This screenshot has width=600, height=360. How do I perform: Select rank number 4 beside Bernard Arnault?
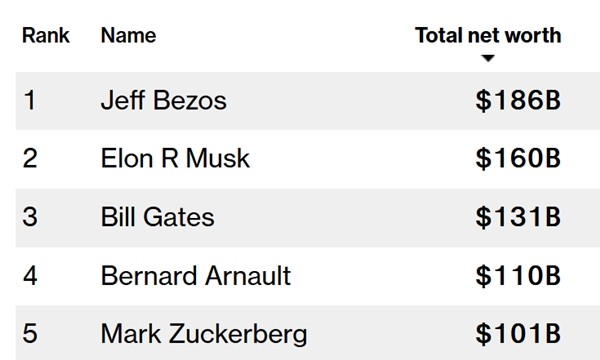30,275
